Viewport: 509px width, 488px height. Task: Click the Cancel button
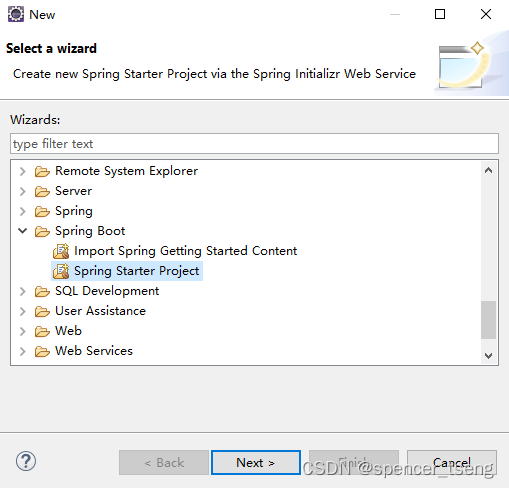[452, 463]
